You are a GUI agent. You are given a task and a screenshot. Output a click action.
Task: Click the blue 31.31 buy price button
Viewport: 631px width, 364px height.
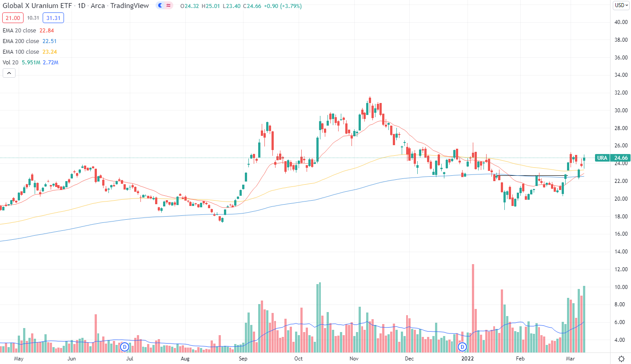click(x=54, y=18)
